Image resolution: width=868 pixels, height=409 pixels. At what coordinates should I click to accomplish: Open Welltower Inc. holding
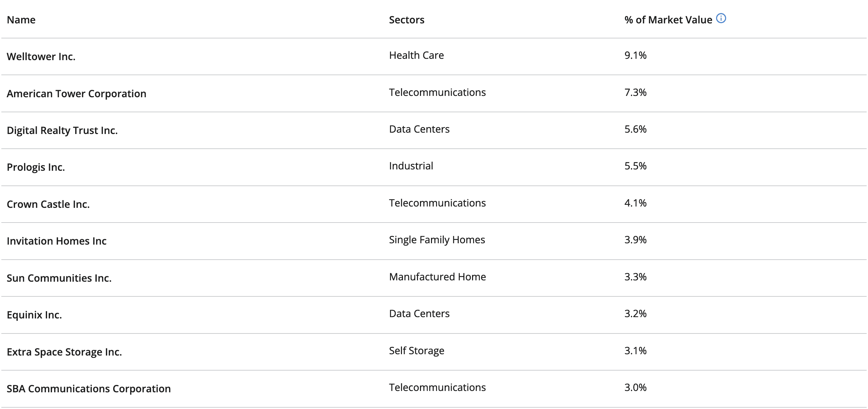click(x=41, y=57)
